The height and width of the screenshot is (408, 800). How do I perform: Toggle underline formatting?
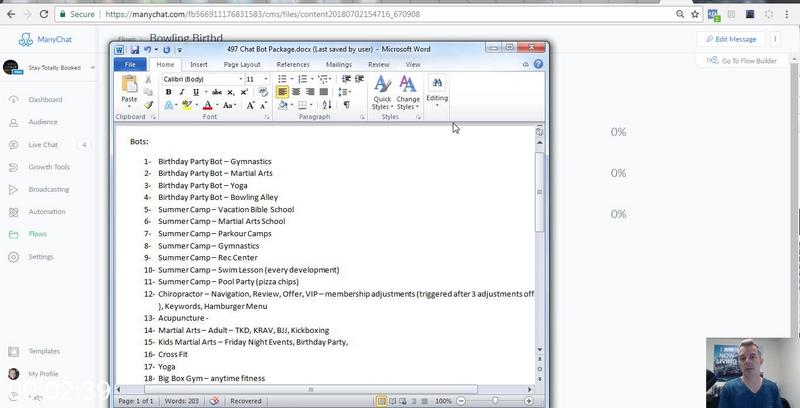(195, 92)
